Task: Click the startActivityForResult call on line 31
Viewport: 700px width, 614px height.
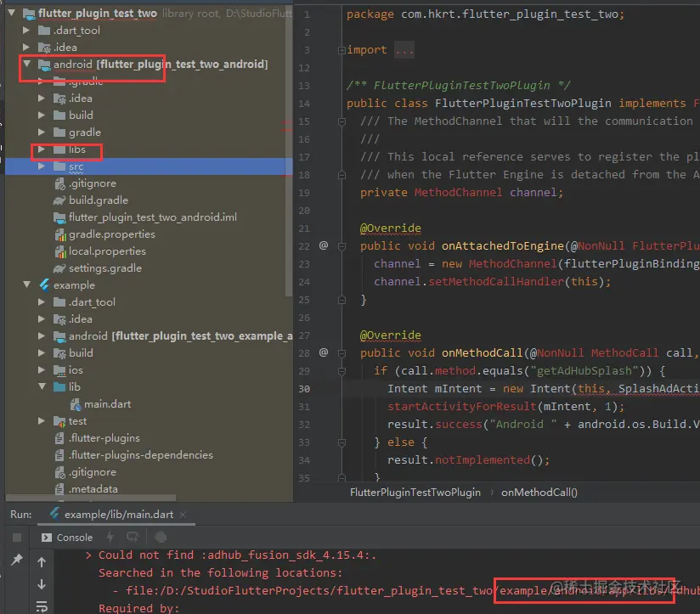Action: click(461, 407)
